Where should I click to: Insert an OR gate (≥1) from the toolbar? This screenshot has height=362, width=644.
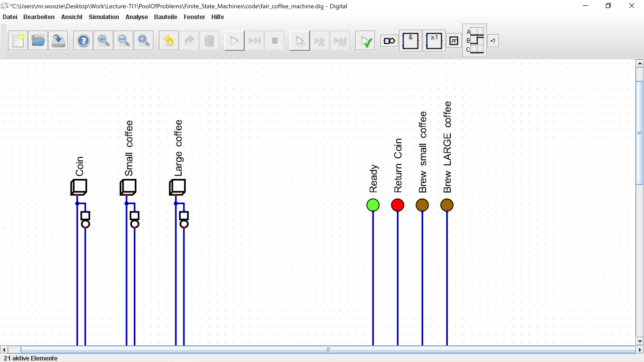click(434, 41)
